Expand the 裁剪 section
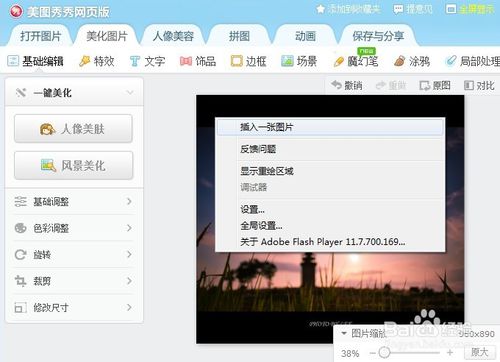Screen dimensions: 500x362 pyautogui.click(x=73, y=281)
